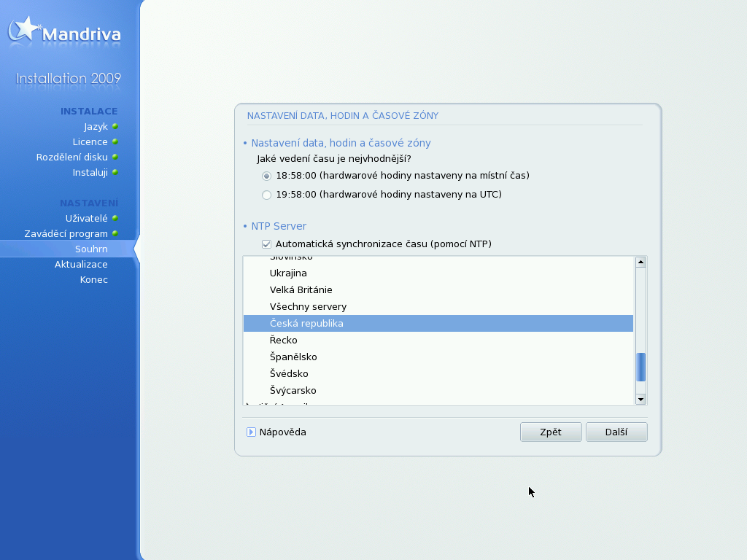Pick Řecko from the server list

438,340
